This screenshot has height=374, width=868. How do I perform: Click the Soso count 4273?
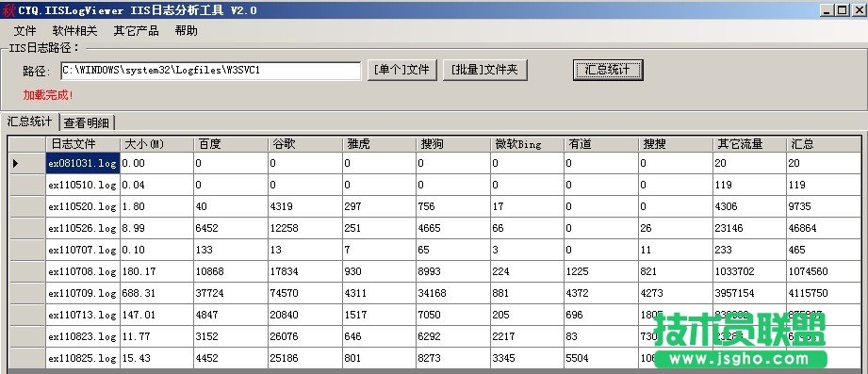[x=676, y=293]
